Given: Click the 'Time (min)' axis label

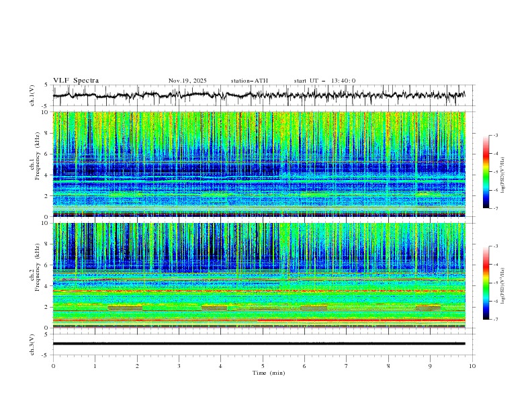Looking at the screenshot, I should (269, 373).
